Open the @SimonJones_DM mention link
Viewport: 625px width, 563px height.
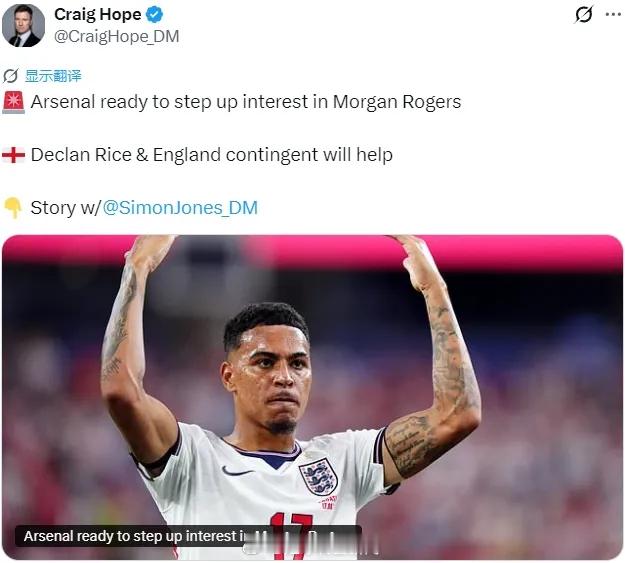(x=180, y=208)
